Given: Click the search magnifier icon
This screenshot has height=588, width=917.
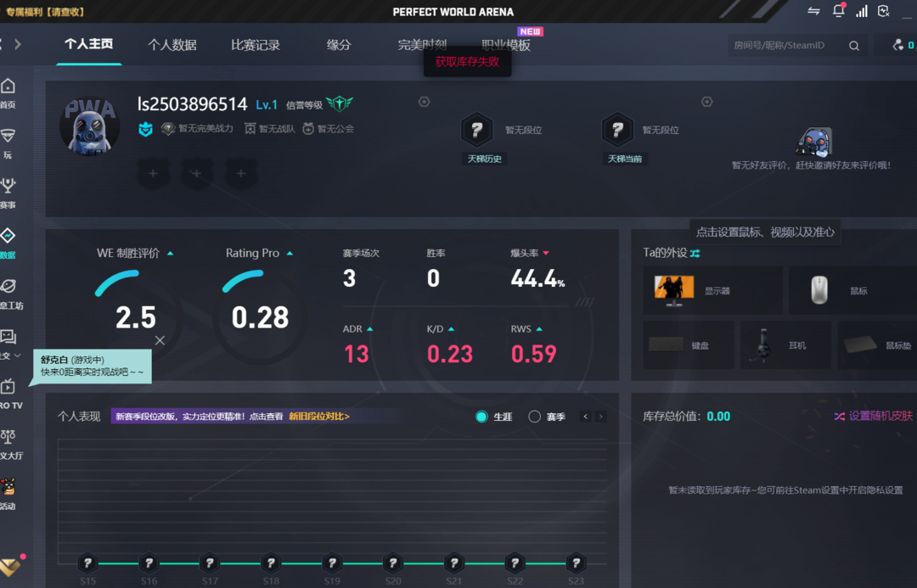Looking at the screenshot, I should pos(854,46).
